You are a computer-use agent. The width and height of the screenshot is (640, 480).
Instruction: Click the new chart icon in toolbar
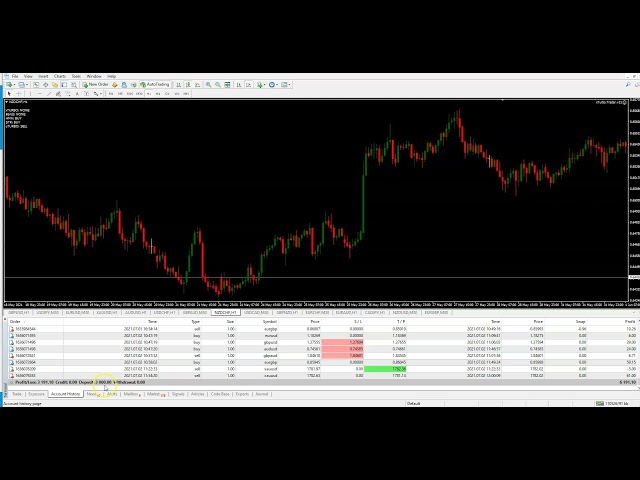[8, 84]
